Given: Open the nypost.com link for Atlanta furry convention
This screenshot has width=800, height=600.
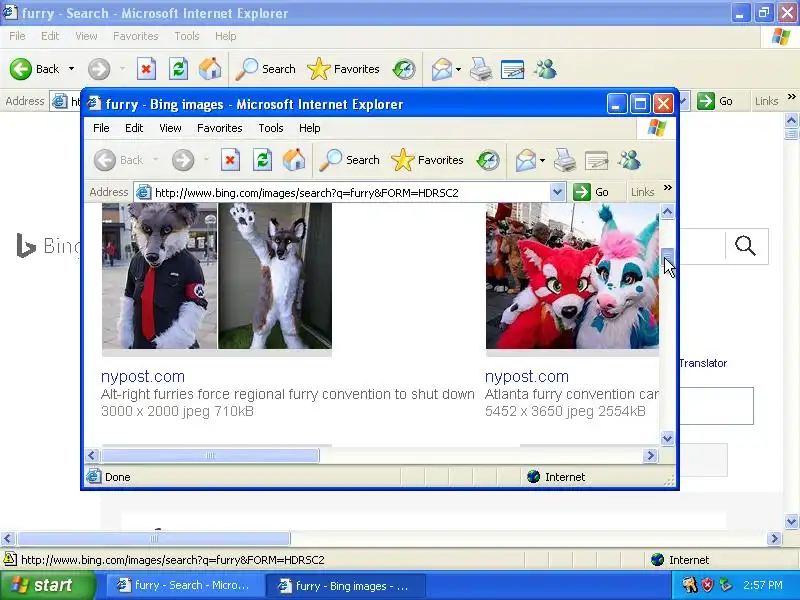Looking at the screenshot, I should pyautogui.click(x=527, y=377).
